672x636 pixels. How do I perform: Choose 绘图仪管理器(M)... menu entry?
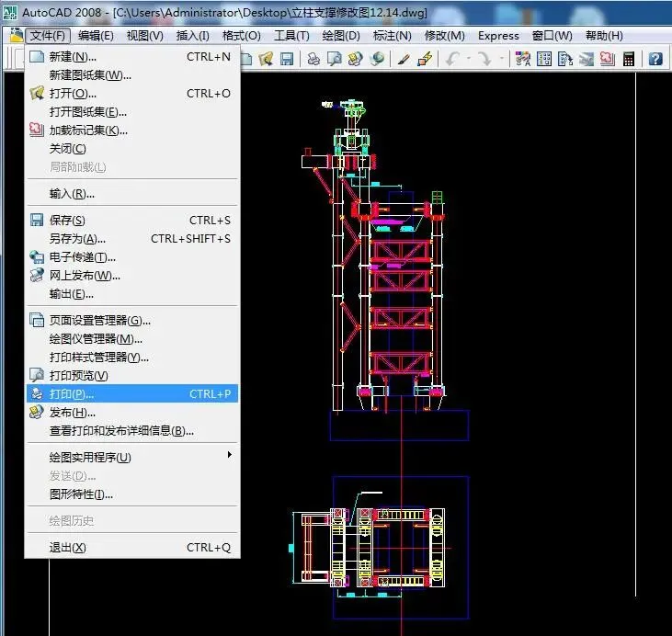(132, 338)
